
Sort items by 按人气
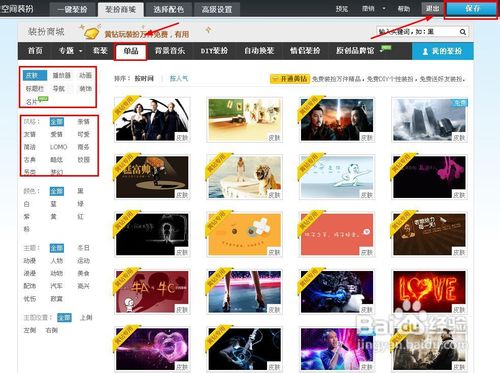[x=179, y=79]
